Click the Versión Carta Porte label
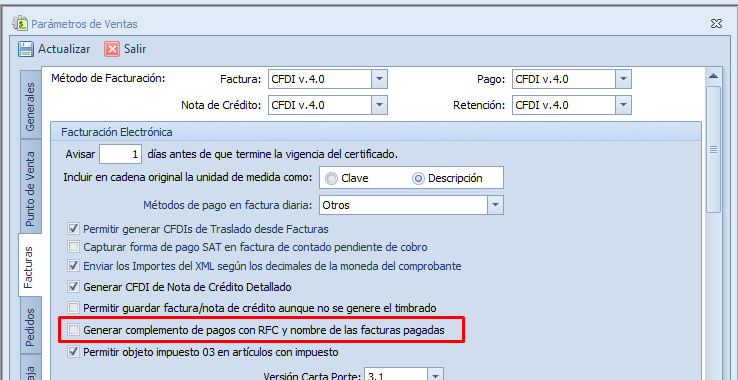 coord(312,376)
